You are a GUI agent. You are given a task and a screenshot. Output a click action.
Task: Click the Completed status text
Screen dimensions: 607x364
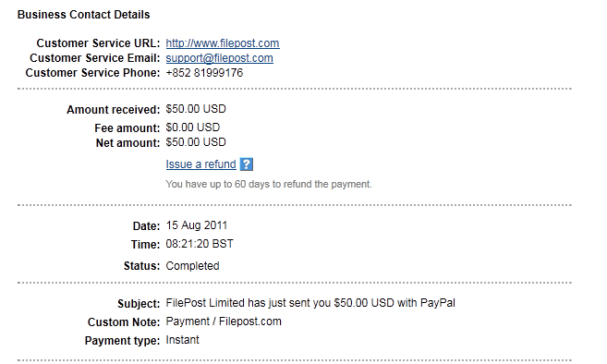click(192, 266)
